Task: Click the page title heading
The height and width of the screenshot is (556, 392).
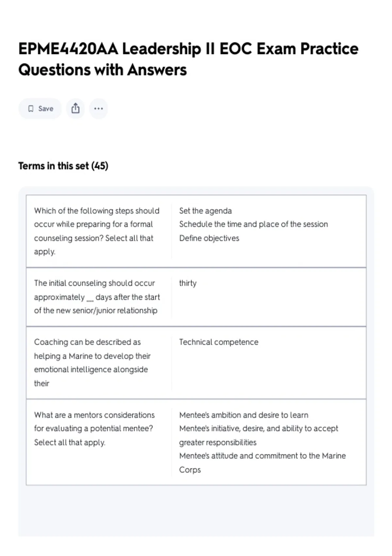Action: pyautogui.click(x=188, y=59)
